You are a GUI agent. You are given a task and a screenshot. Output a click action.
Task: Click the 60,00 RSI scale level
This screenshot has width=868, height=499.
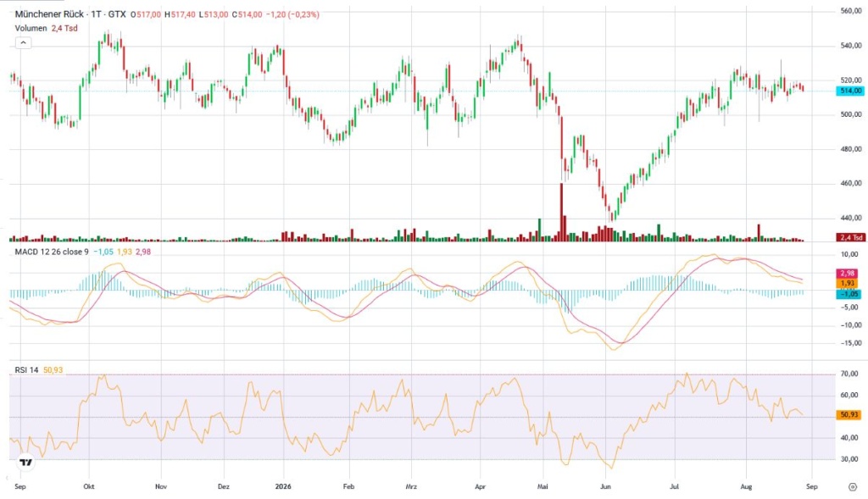[x=849, y=395]
